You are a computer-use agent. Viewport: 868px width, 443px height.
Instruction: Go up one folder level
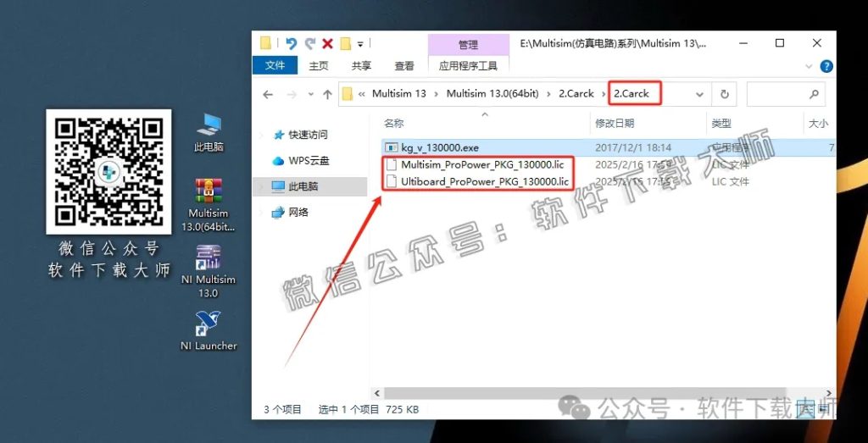pyautogui.click(x=327, y=95)
